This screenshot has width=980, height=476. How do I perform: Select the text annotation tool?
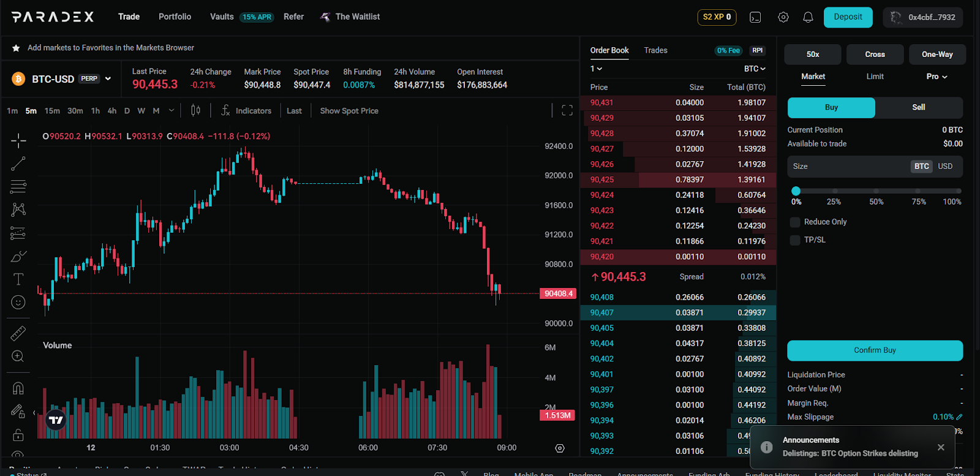coord(18,279)
